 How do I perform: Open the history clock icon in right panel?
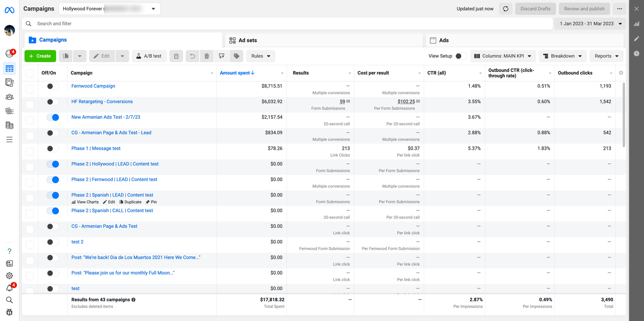(637, 54)
